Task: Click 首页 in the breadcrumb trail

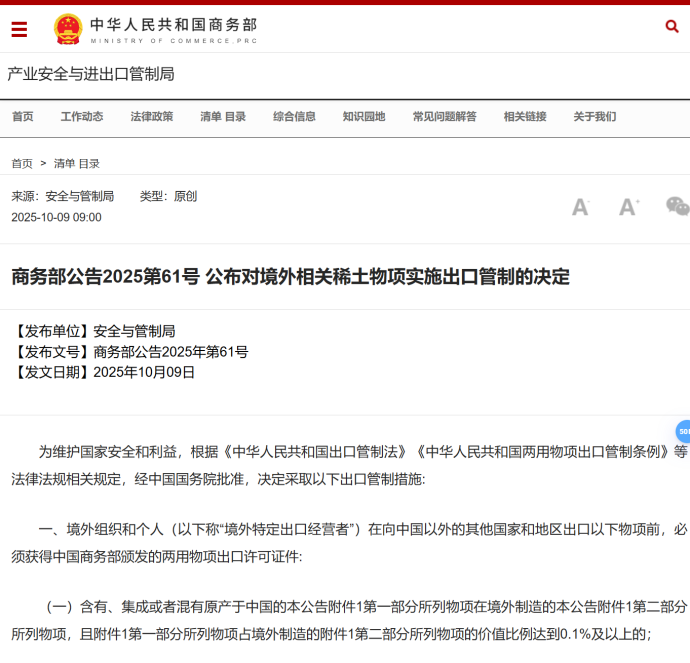Action: pos(22,163)
